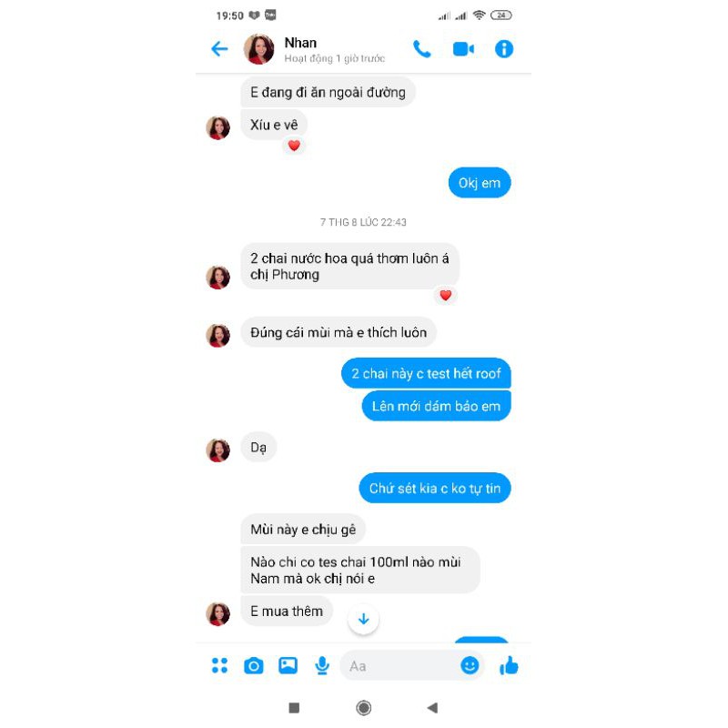Open the camera from the message bar
This screenshot has height=728, width=728.
pos(254,666)
